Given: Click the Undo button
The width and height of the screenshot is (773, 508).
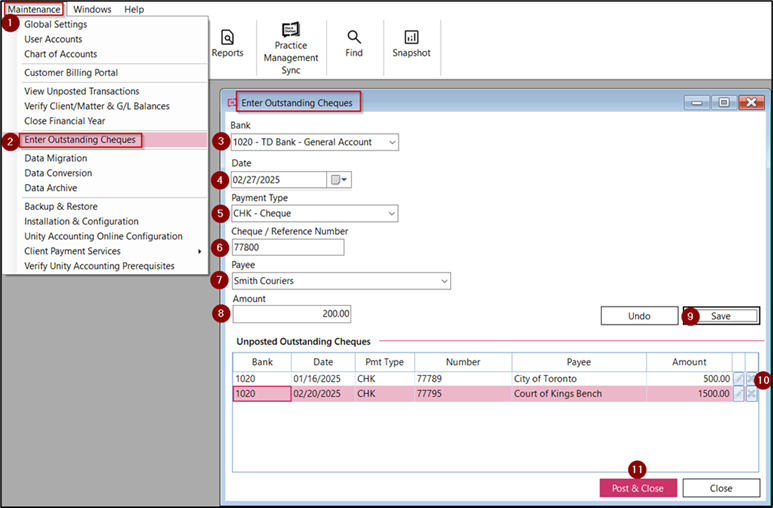Looking at the screenshot, I should click(x=639, y=316).
